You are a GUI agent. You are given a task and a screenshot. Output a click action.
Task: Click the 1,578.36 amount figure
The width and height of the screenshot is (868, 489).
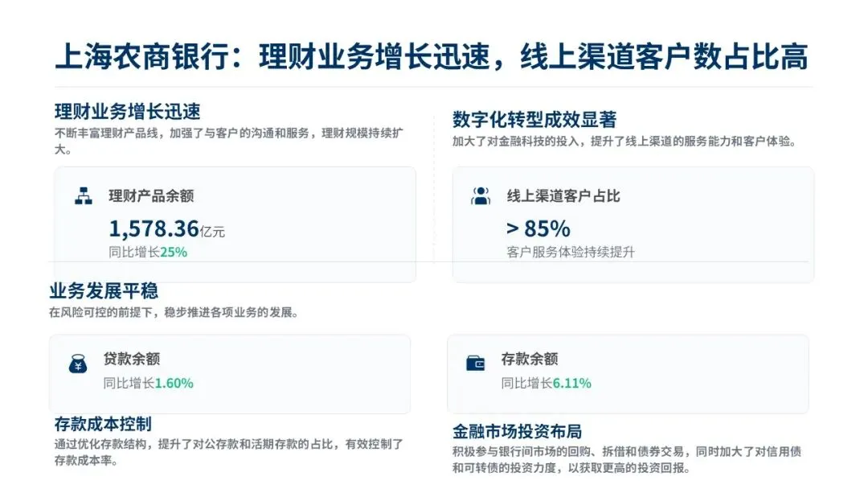(154, 229)
